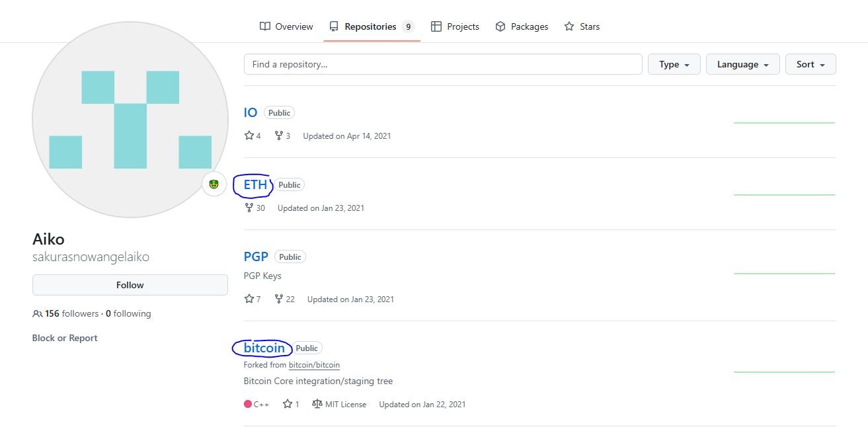
Task: Click 'Bitcoin Core integration/staging tree' description
Action: [x=318, y=381]
